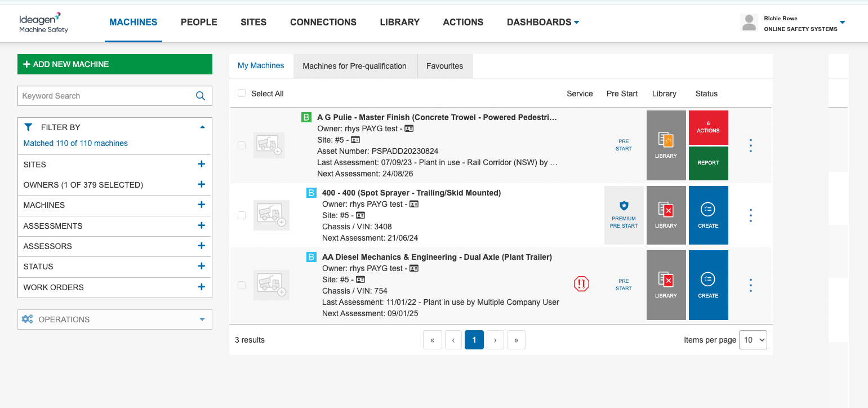
Task: Open three-dot menu for 400 Spot Sprayer
Action: [x=751, y=215]
